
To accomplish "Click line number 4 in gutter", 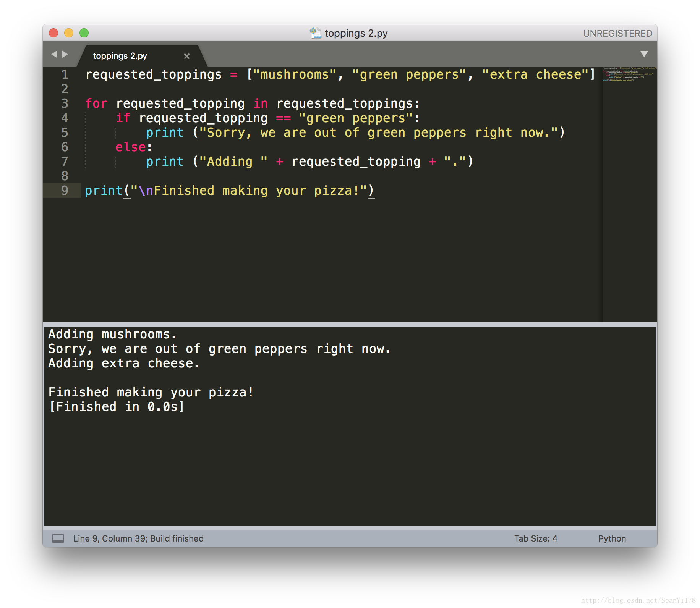I will click(65, 118).
